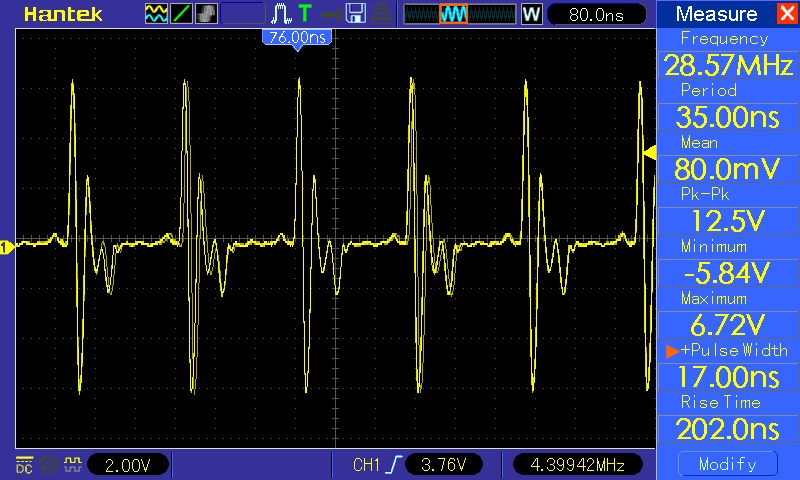Click the 80.0ns timebase readout
This screenshot has width=800, height=480.
click(x=596, y=14)
